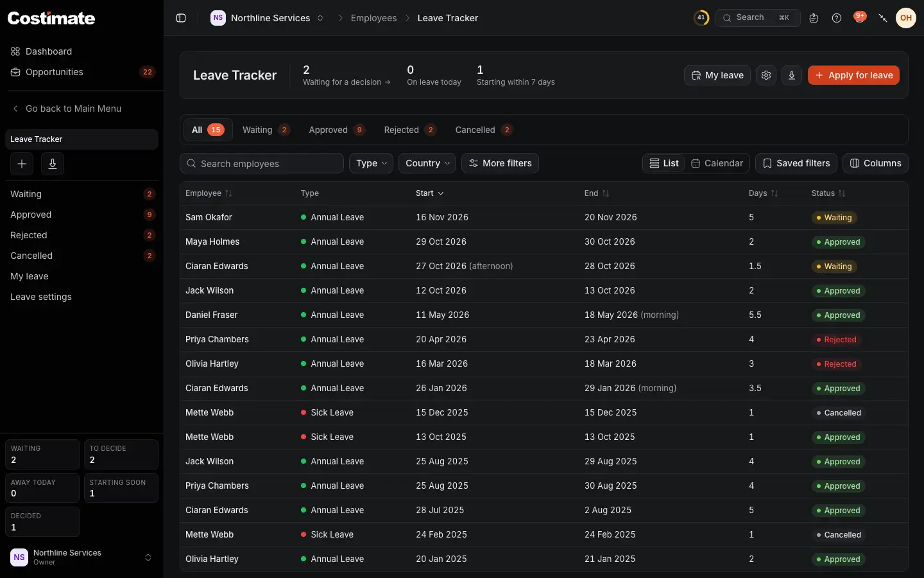The width and height of the screenshot is (924, 578).
Task: Open the Country filter dropdown
Action: pos(427,163)
